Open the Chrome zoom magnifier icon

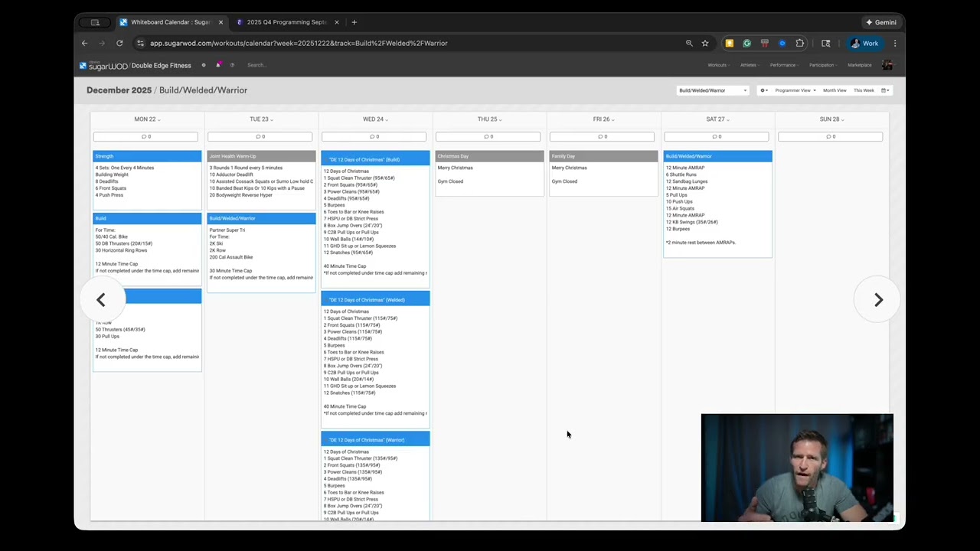(689, 43)
